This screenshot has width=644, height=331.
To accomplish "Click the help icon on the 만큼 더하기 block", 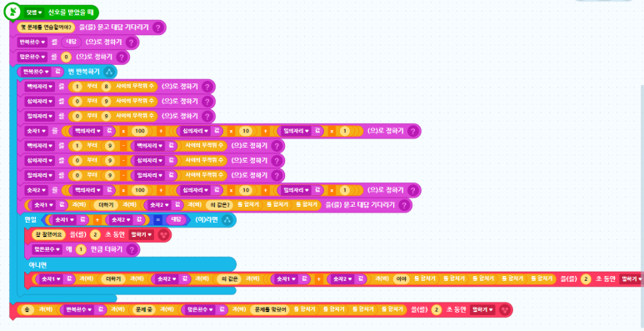I will click(132, 249).
